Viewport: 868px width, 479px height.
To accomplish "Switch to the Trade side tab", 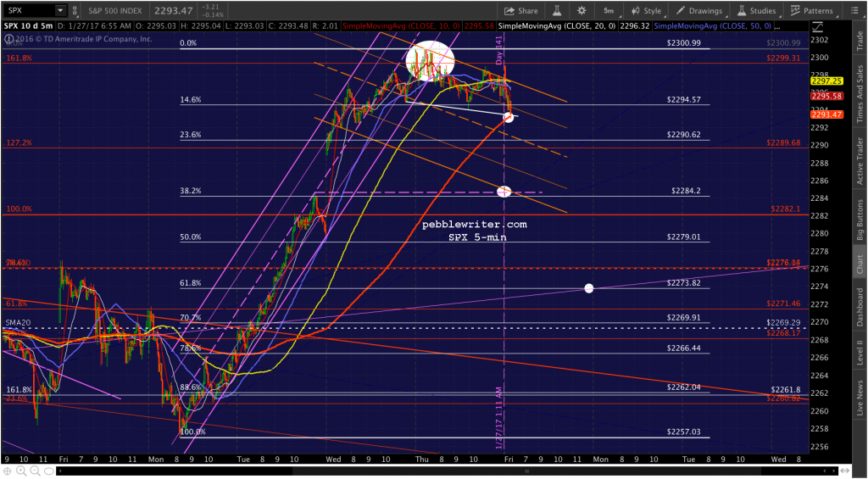I will click(861, 39).
